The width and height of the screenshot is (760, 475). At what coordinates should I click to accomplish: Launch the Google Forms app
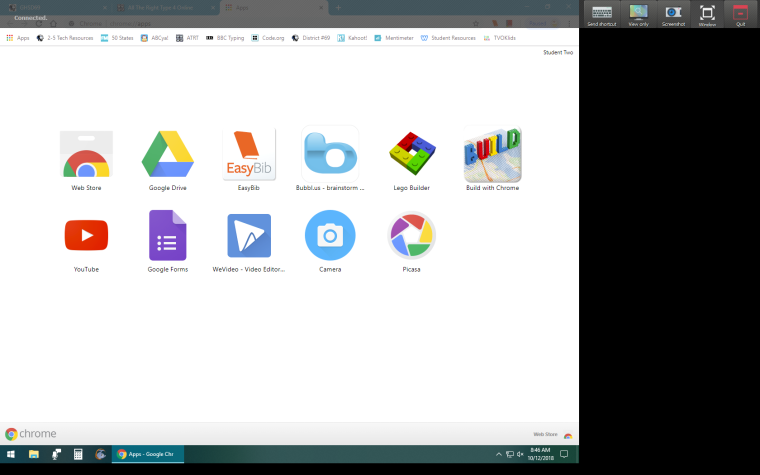point(168,235)
